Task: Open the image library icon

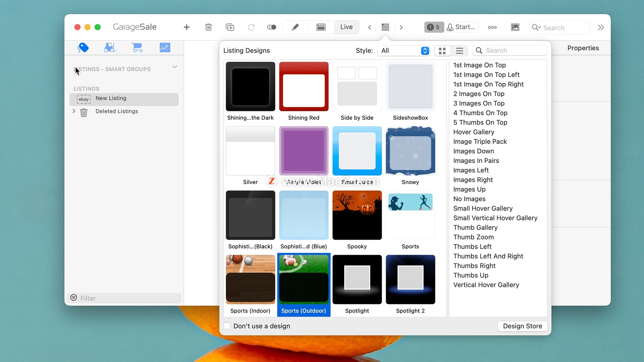Action: point(515,27)
